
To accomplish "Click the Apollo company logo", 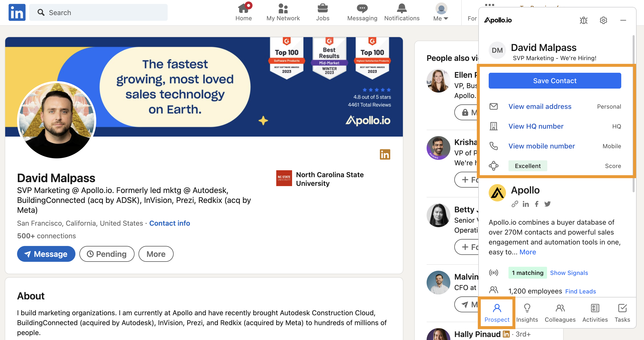I will pos(497,193).
